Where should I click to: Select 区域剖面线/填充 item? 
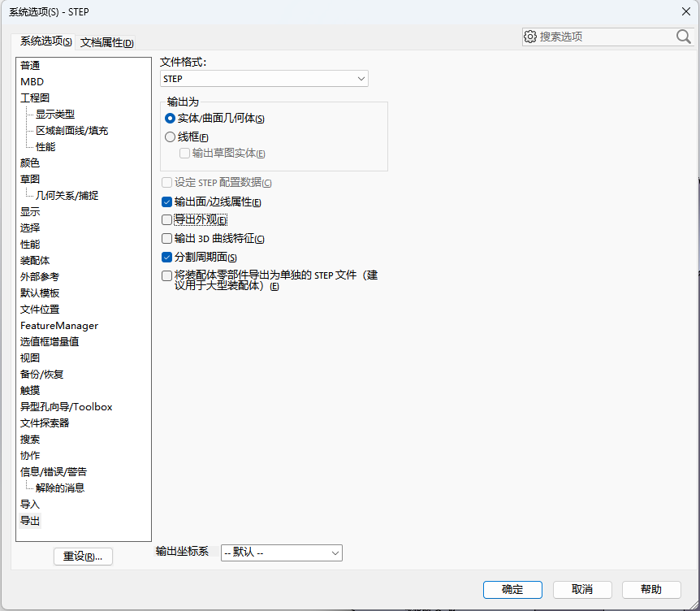pyautogui.click(x=72, y=131)
